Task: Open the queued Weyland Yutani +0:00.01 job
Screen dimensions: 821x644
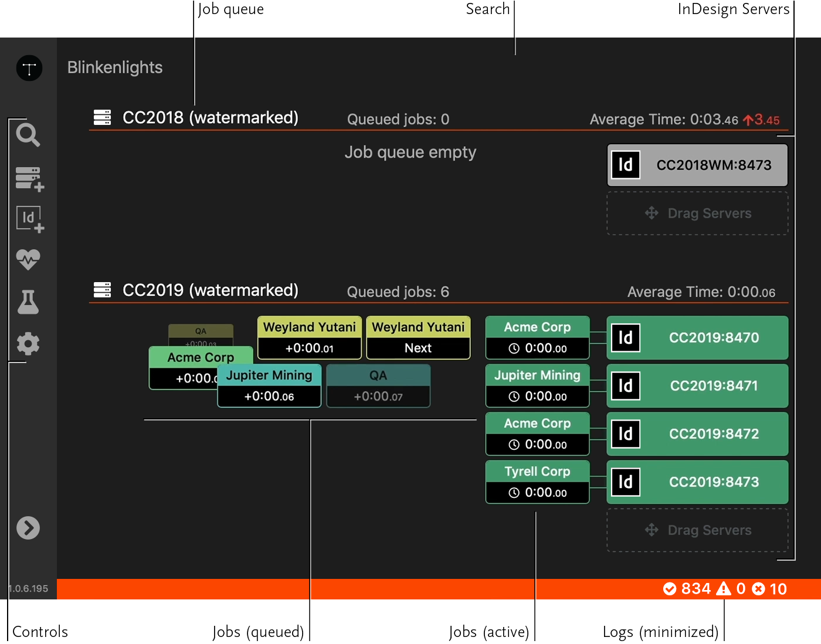Action: click(x=310, y=338)
